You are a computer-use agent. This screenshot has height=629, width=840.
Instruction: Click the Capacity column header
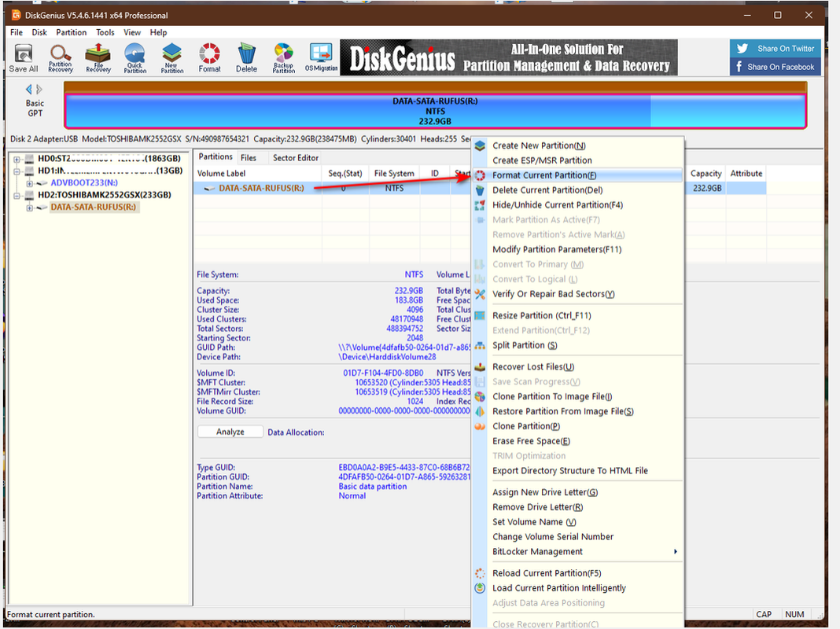[x=706, y=174]
